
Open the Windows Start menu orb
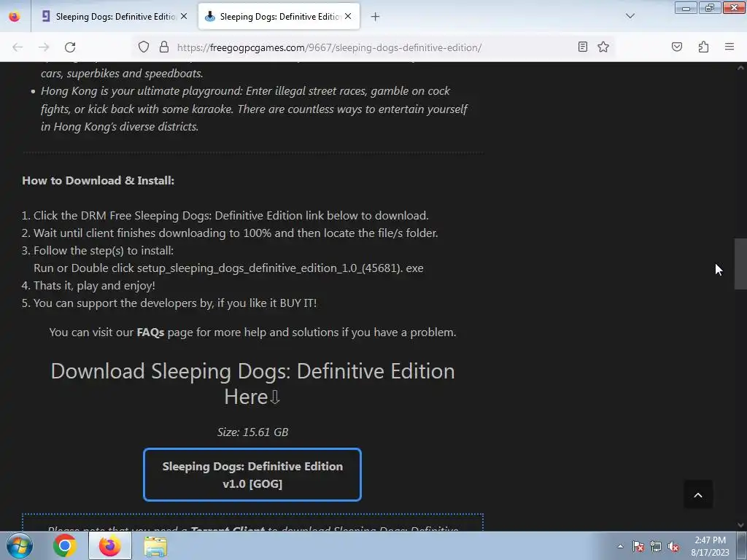coord(20,545)
